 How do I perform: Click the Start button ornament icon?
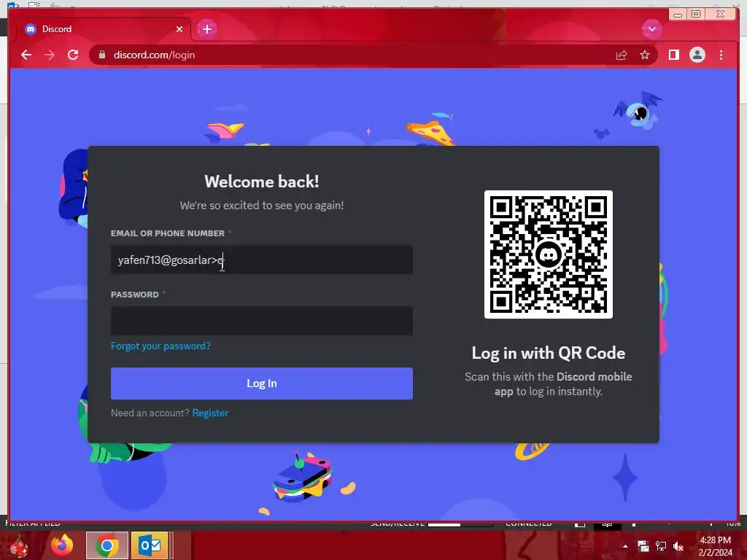18,545
